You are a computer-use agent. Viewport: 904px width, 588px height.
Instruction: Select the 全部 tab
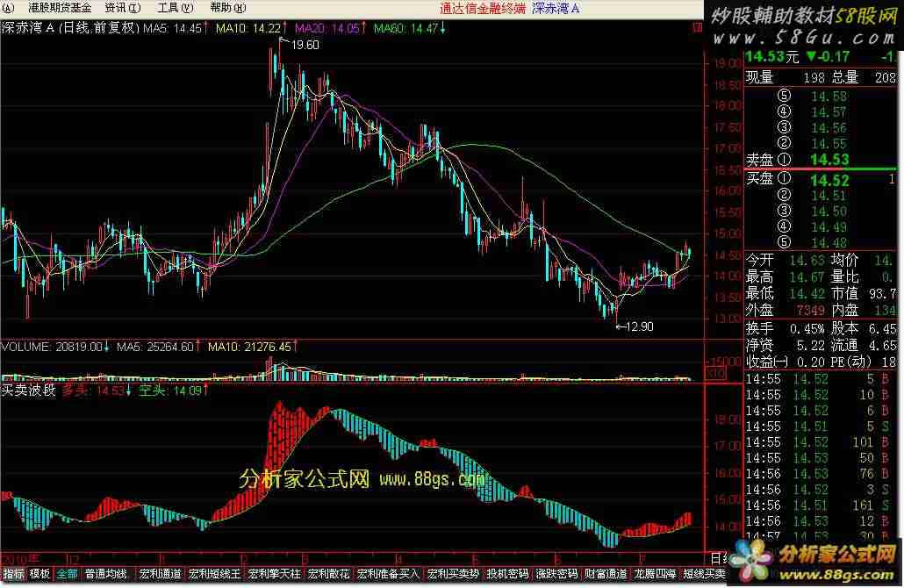tap(67, 574)
